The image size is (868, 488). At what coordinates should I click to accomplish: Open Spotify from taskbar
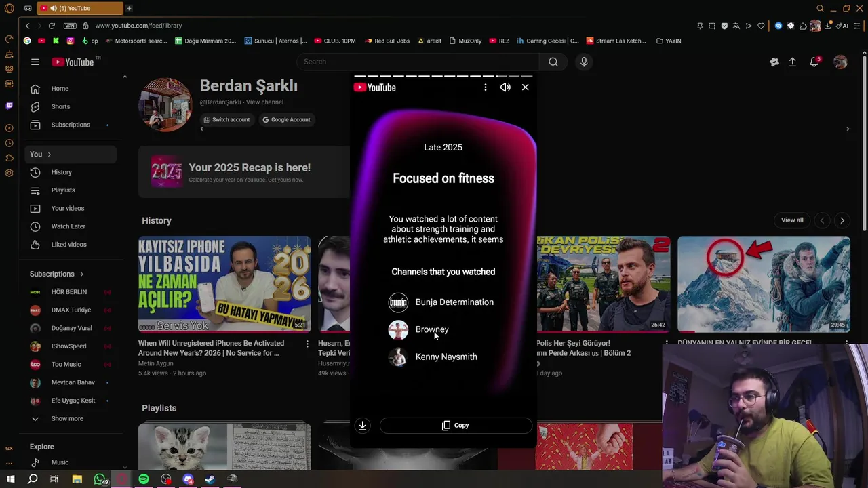pos(144,479)
